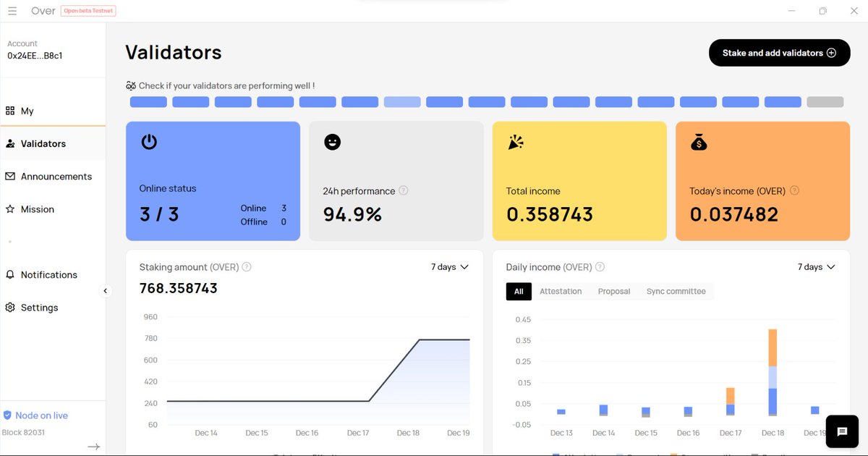
Task: Open the hamburger menu icon
Action: pos(12,11)
